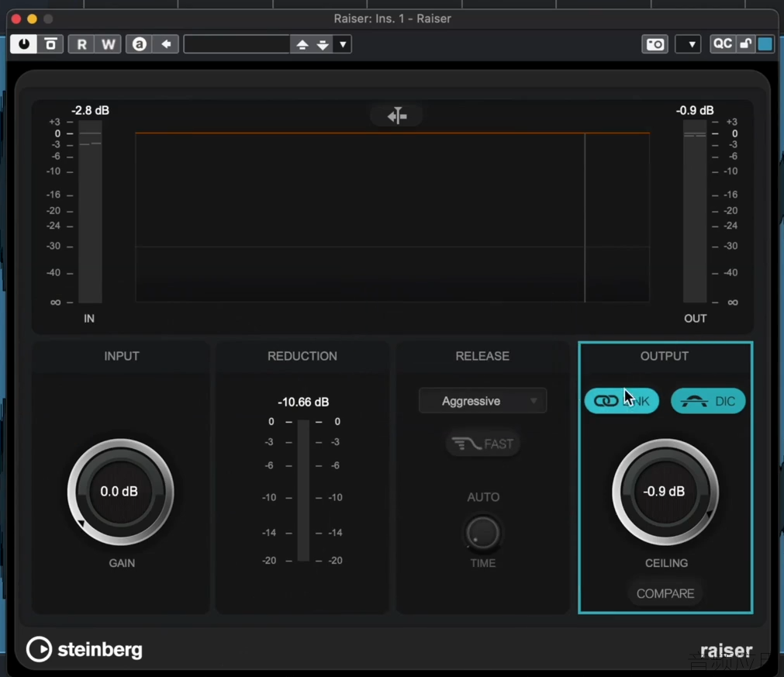Open the Aggressive release mode dropdown
This screenshot has width=784, height=677.
point(482,401)
